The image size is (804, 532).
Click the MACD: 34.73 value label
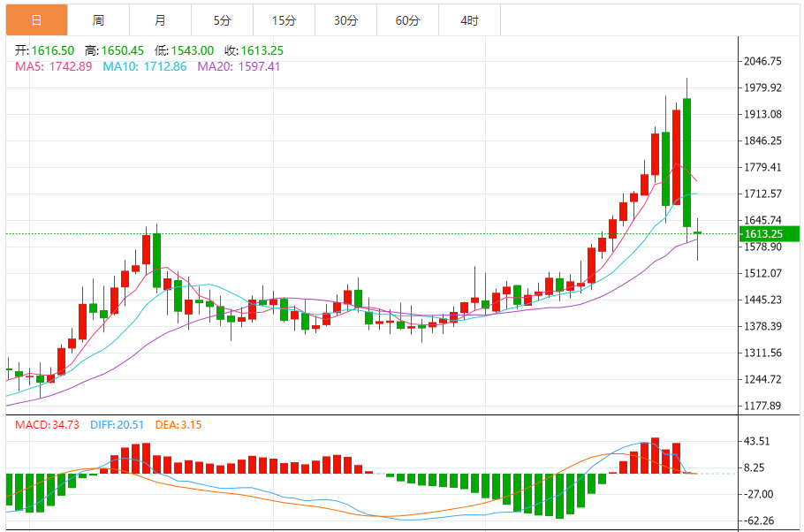pos(47,425)
